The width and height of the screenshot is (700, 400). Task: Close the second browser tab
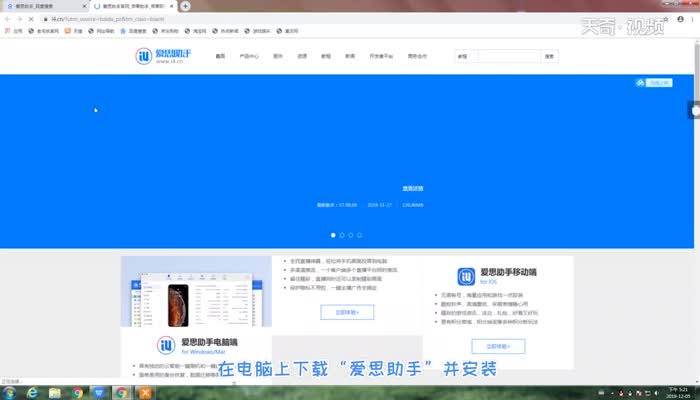171,6
